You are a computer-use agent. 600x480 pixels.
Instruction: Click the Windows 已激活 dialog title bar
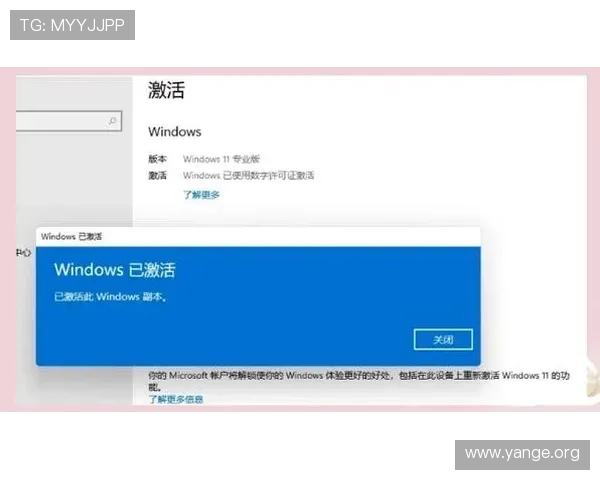click(258, 237)
